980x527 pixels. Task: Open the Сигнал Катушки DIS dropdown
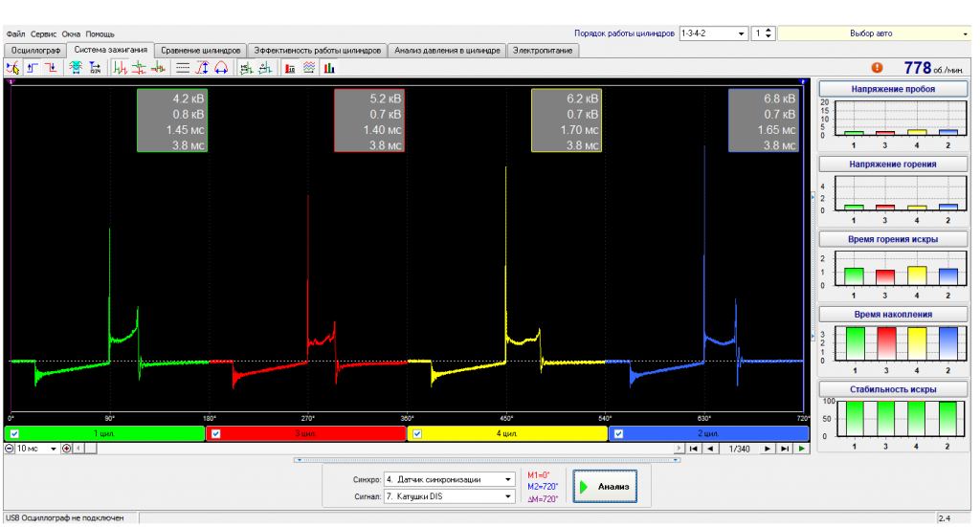pyautogui.click(x=449, y=496)
